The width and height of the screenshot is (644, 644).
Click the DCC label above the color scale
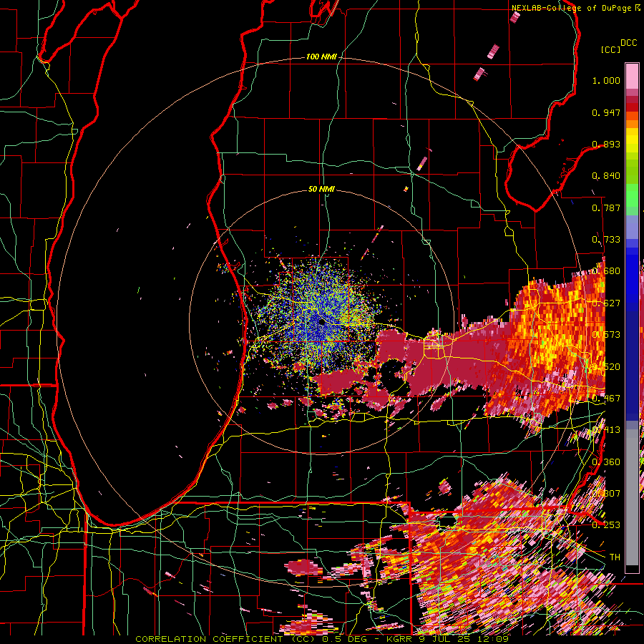[628, 43]
